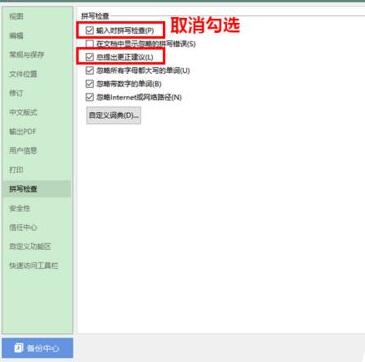365x362 pixels.
Task: Uncheck 输入时拼写检查(P) checkbox
Action: pos(89,30)
